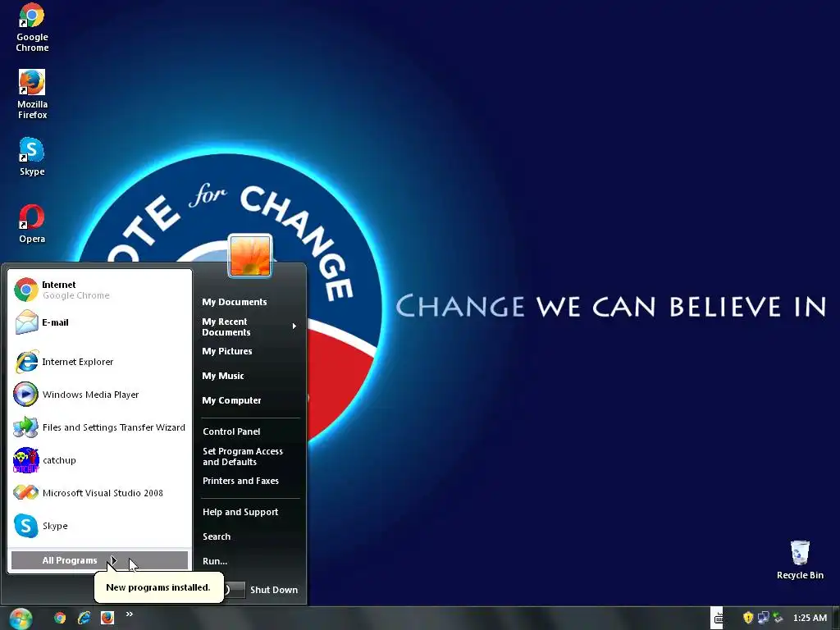
Task: Open Files and Settings Transfer Wizard
Action: click(x=99, y=427)
